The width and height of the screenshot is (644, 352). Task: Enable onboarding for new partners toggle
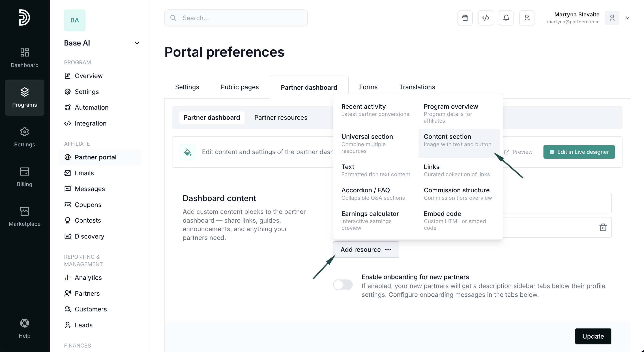click(x=343, y=285)
